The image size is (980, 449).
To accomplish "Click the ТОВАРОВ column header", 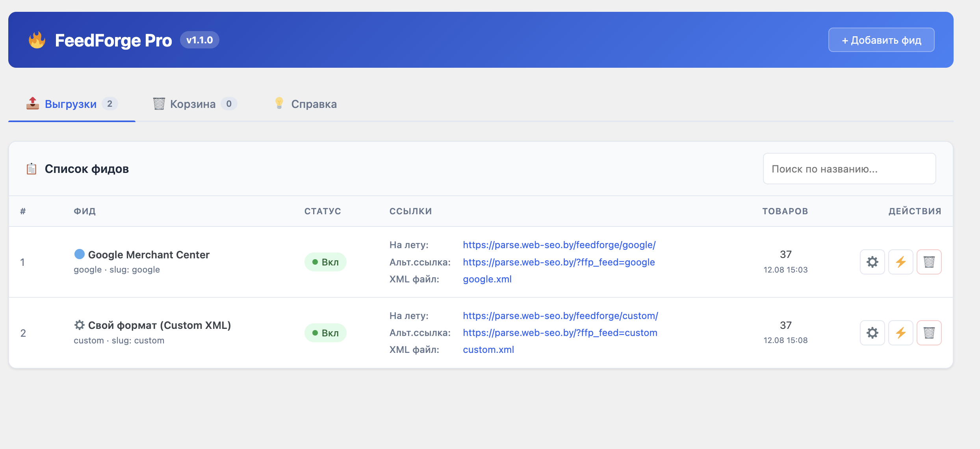I will [785, 211].
